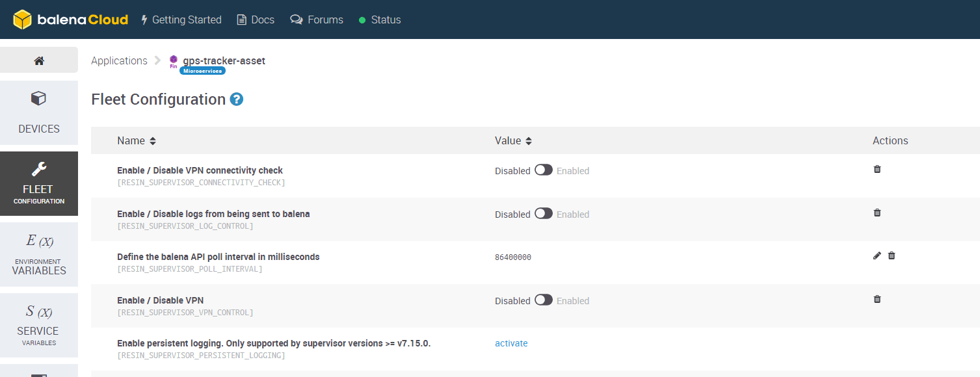This screenshot has height=377, width=980.
Task: Delete the VPN connectivity check variable
Action: coord(877,169)
